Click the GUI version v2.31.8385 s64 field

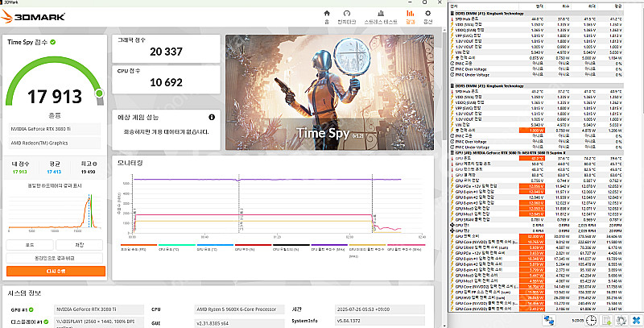(240, 323)
